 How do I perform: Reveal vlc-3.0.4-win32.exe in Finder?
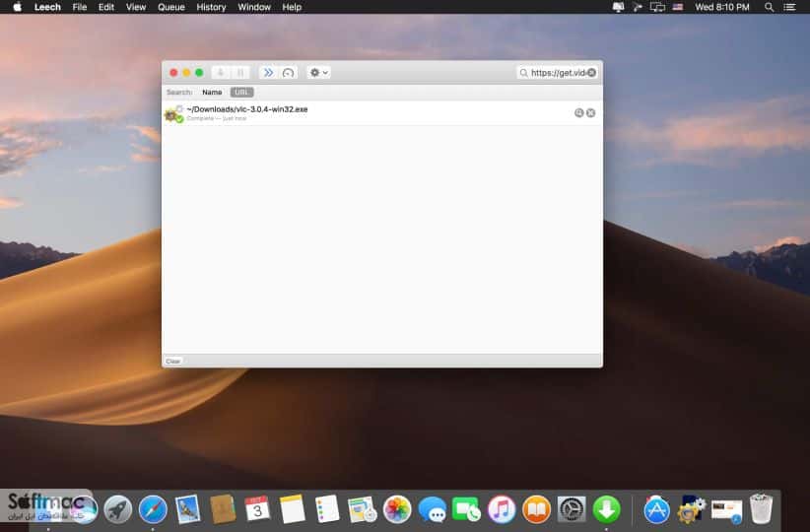click(578, 112)
